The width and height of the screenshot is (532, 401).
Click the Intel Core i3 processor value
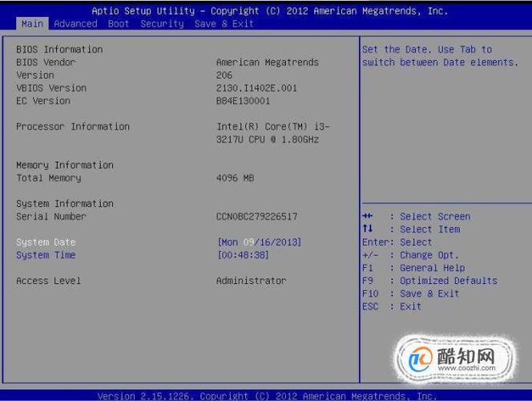click(272, 127)
